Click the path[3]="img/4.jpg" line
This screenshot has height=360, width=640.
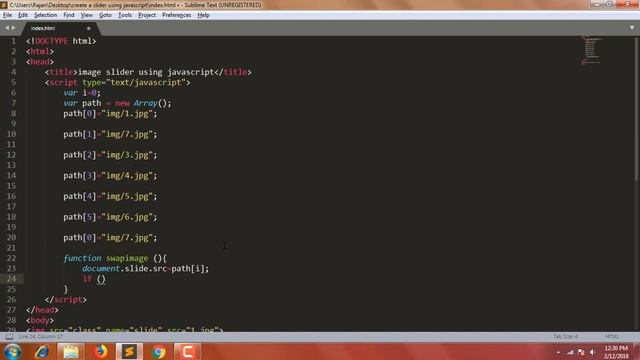(x=110, y=176)
